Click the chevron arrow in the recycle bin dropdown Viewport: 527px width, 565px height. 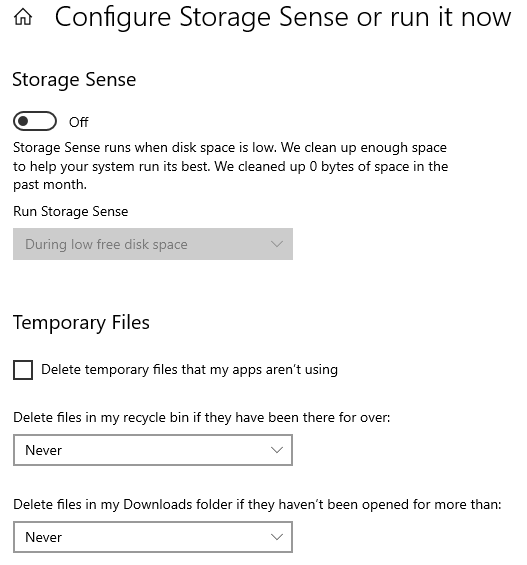pyautogui.click(x=276, y=450)
